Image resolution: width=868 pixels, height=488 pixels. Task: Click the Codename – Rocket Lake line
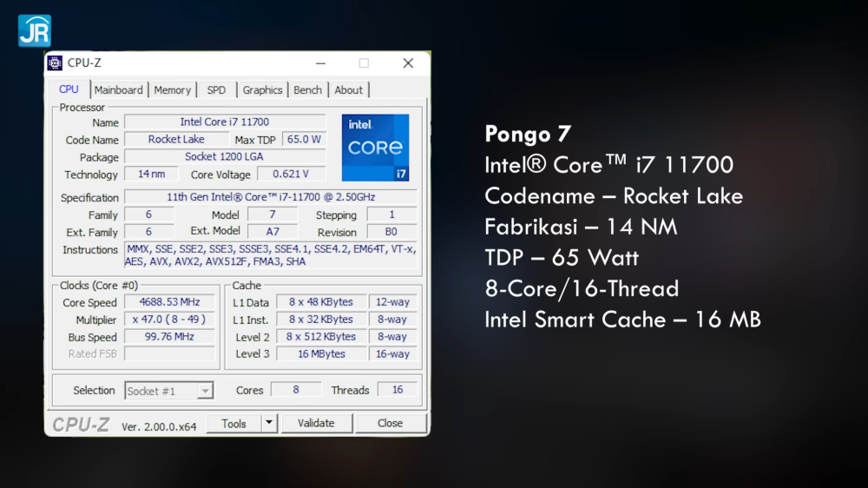[x=614, y=195]
